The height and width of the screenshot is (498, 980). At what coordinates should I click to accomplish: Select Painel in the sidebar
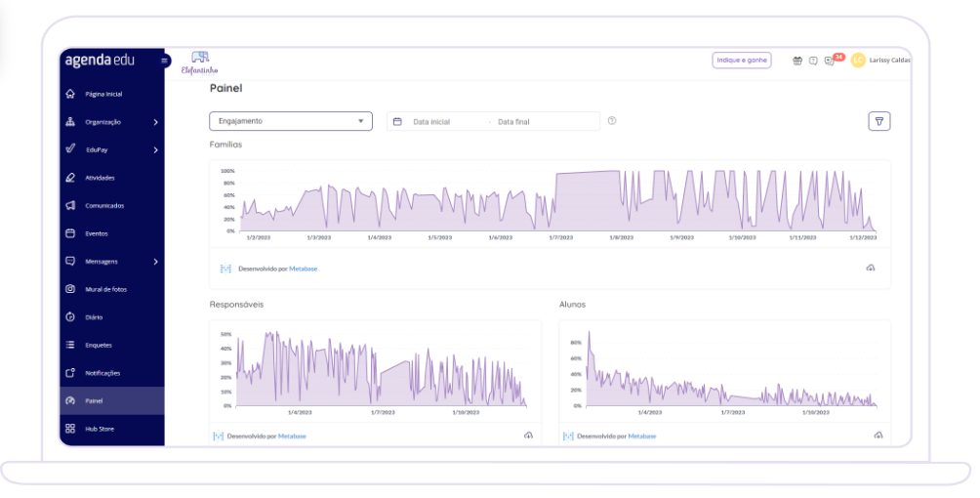click(112, 400)
